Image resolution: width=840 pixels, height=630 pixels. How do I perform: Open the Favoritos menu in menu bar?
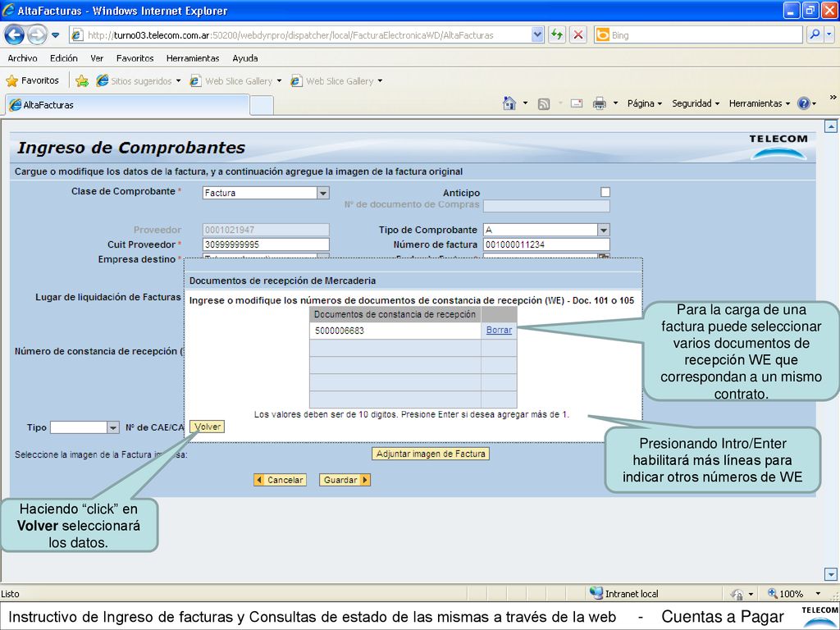[135, 58]
